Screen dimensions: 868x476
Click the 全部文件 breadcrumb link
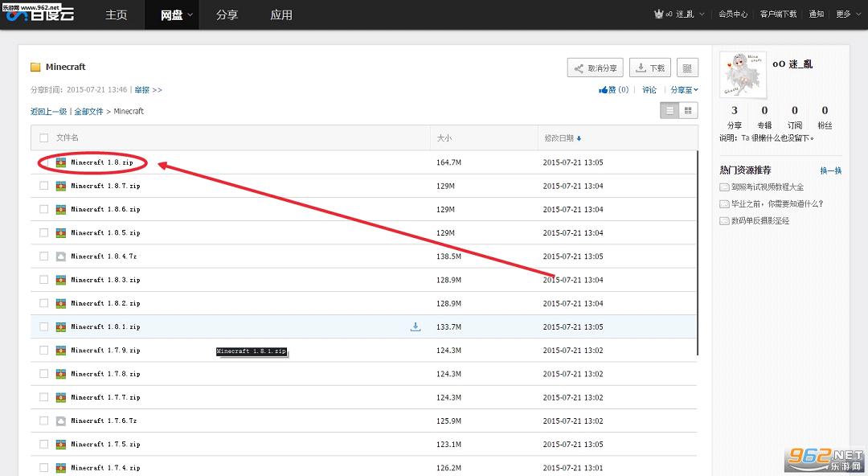coord(88,112)
